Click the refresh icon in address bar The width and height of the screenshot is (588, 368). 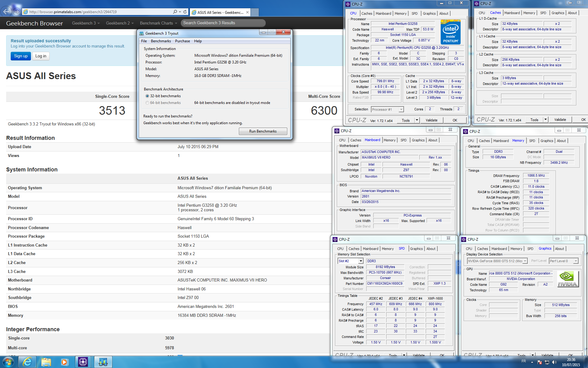point(185,12)
